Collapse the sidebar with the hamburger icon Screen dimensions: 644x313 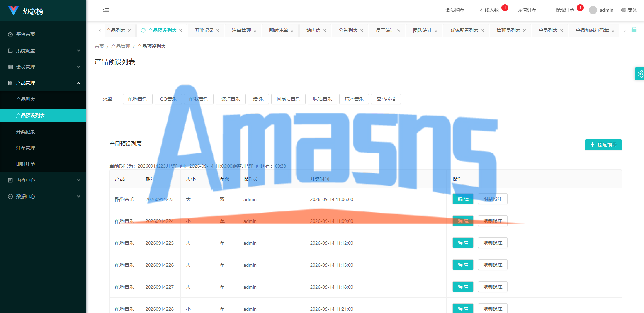tap(106, 9)
